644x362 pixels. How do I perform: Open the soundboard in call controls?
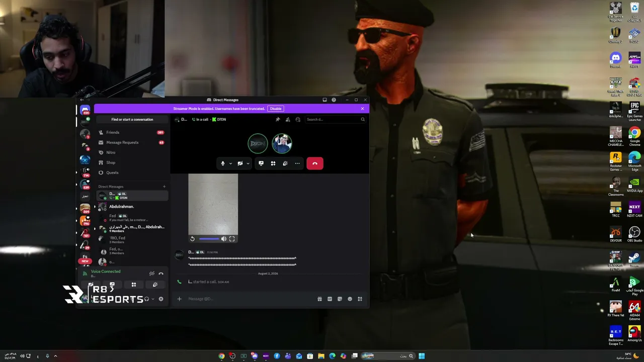285,163
